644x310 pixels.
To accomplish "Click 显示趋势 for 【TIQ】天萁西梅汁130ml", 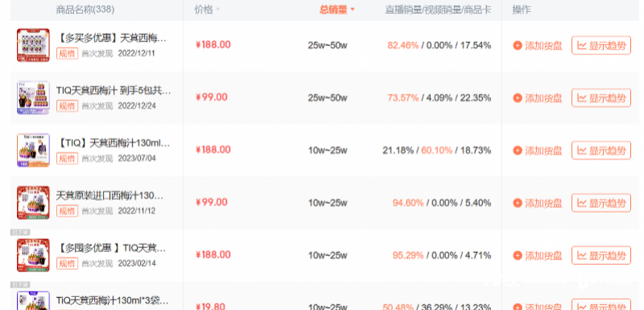I will pos(601,151).
